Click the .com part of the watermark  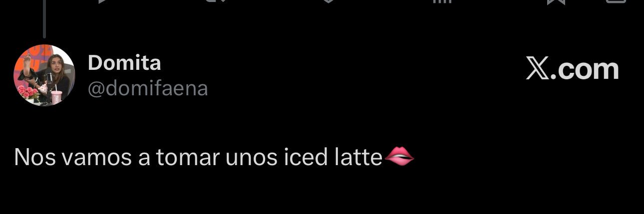(x=585, y=70)
